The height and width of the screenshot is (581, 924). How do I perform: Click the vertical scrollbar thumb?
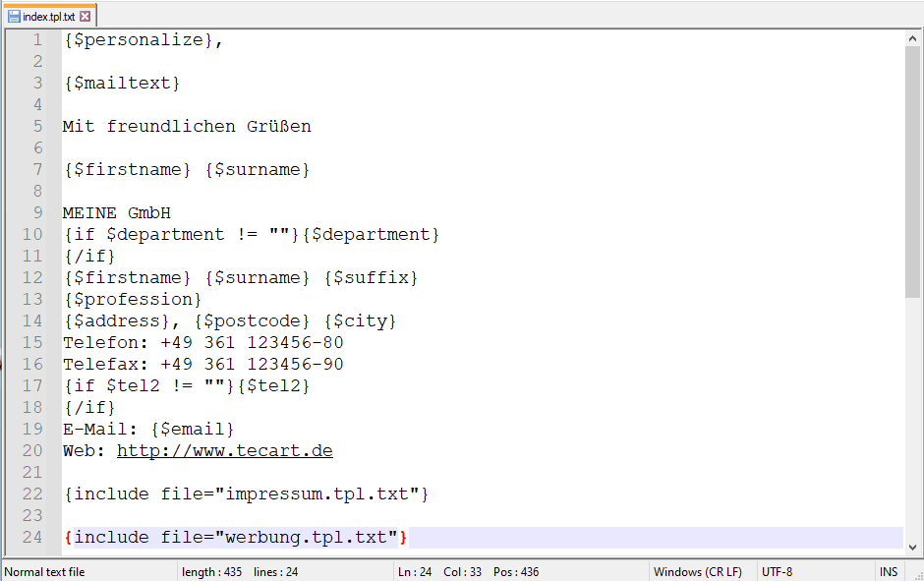[x=912, y=172]
